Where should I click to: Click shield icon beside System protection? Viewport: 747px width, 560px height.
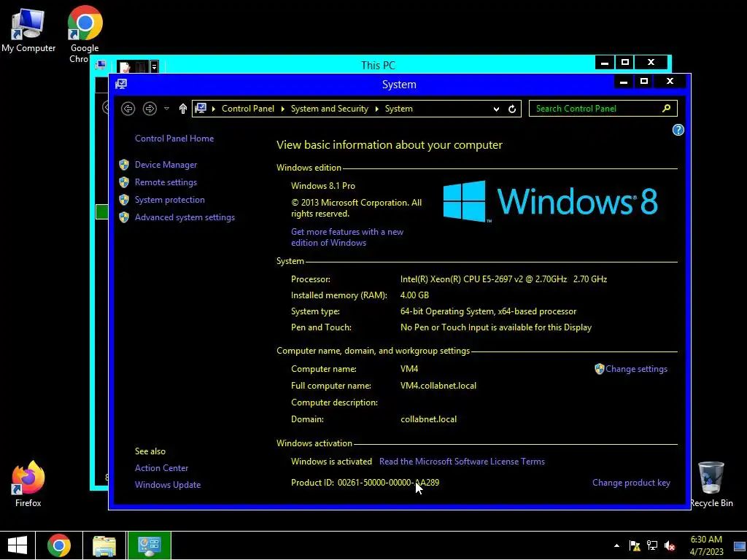(x=124, y=200)
